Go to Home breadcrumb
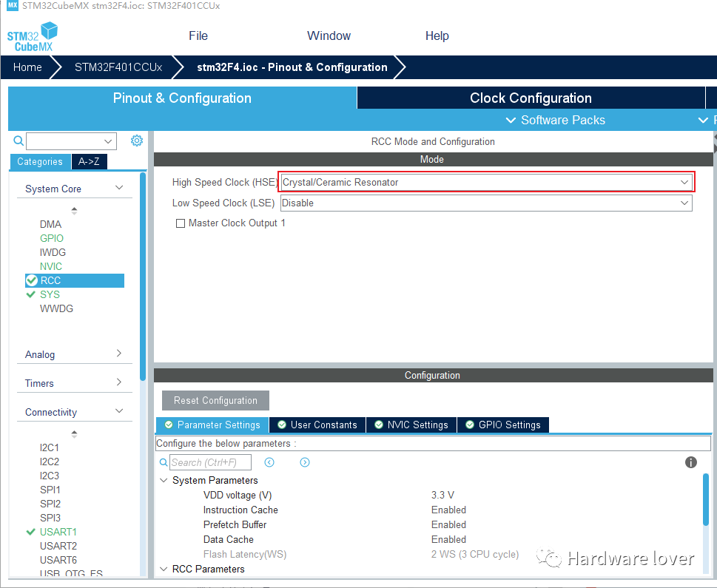Screen dimensions: 717x588 tap(27, 67)
